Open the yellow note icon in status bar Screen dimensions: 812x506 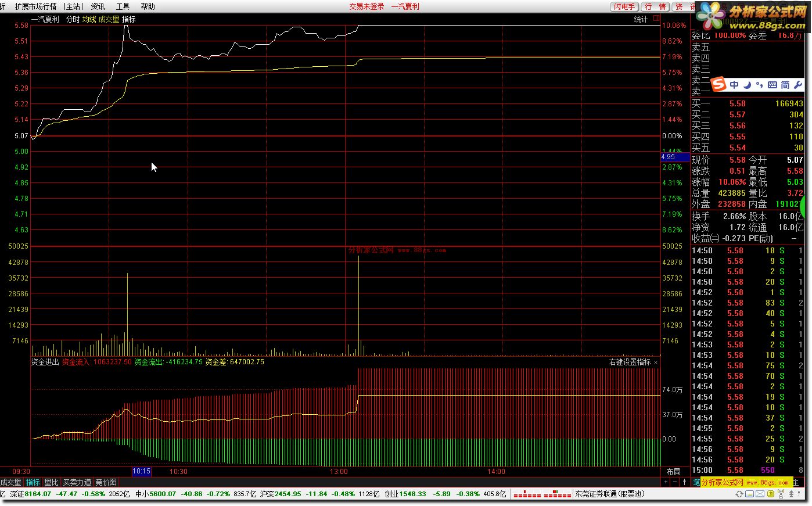tap(749, 494)
